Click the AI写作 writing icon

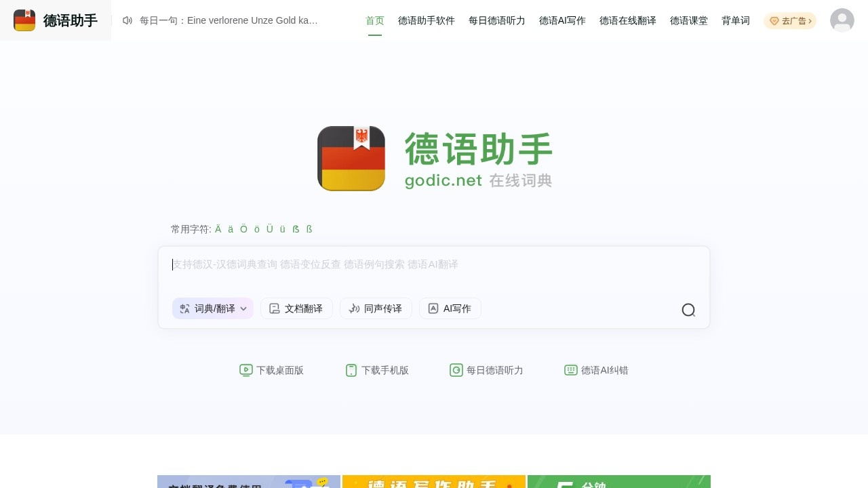click(433, 308)
